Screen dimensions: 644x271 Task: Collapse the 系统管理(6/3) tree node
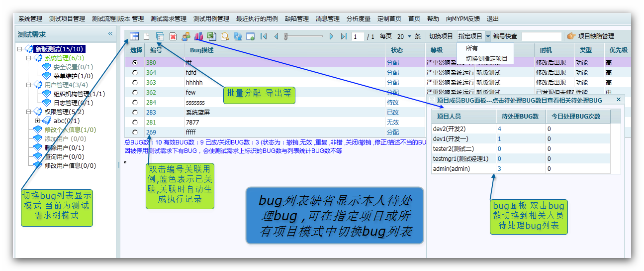pyautogui.click(x=28, y=58)
